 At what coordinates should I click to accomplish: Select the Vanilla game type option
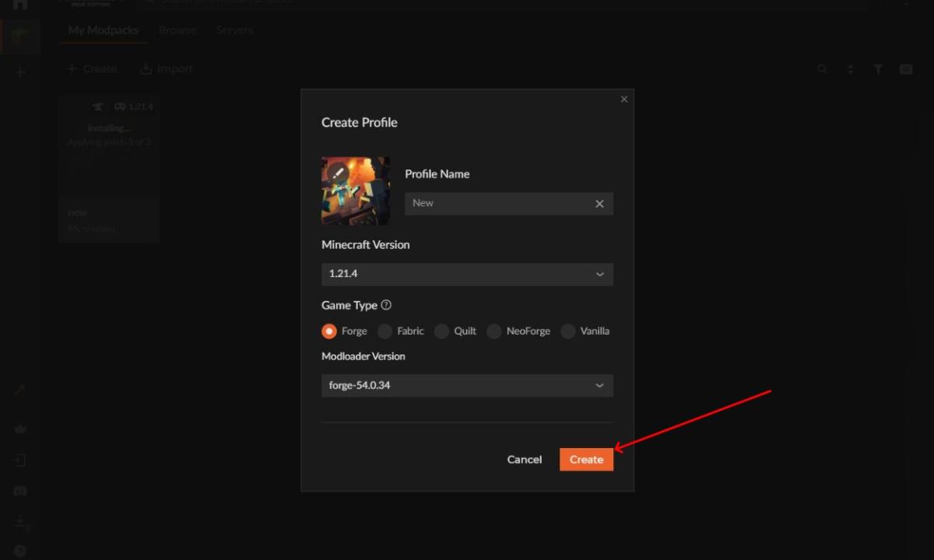point(568,331)
